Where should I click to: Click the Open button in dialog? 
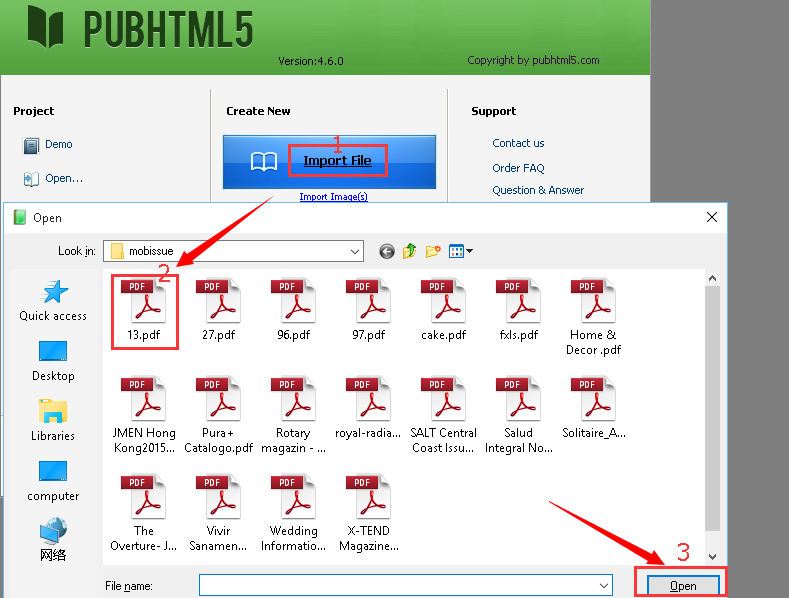coord(683,586)
